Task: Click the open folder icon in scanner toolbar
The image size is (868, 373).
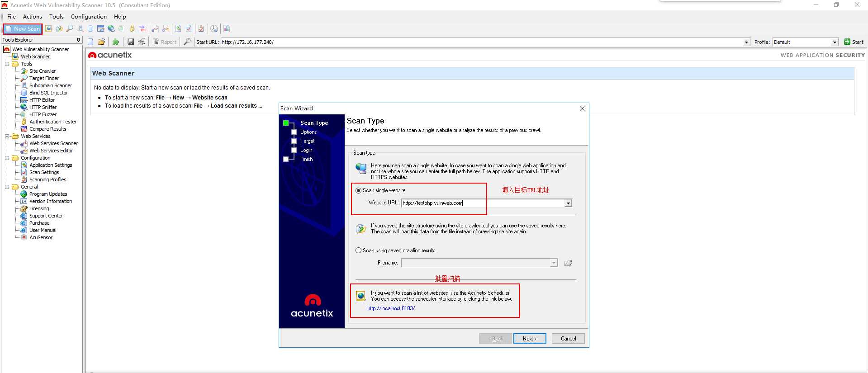Action: (x=101, y=42)
